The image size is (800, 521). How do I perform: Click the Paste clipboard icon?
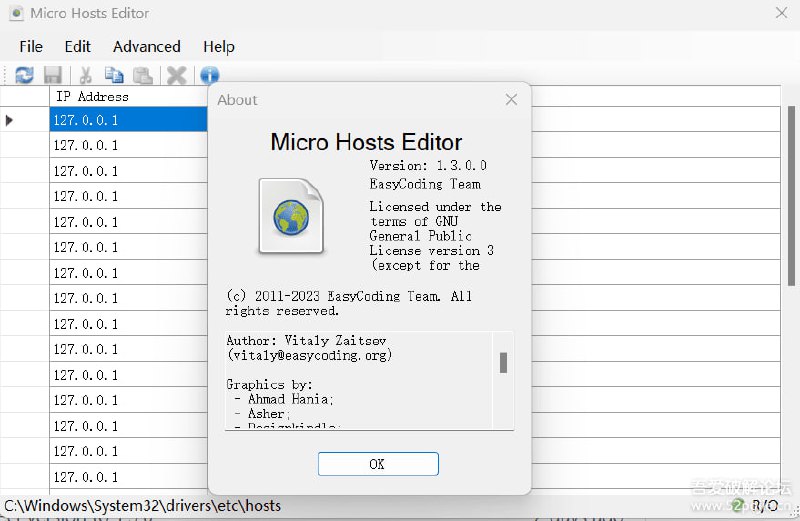[143, 75]
